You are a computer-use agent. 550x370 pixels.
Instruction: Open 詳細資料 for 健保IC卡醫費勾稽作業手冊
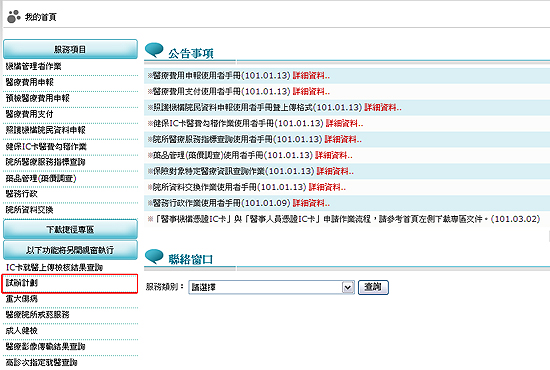344,123
